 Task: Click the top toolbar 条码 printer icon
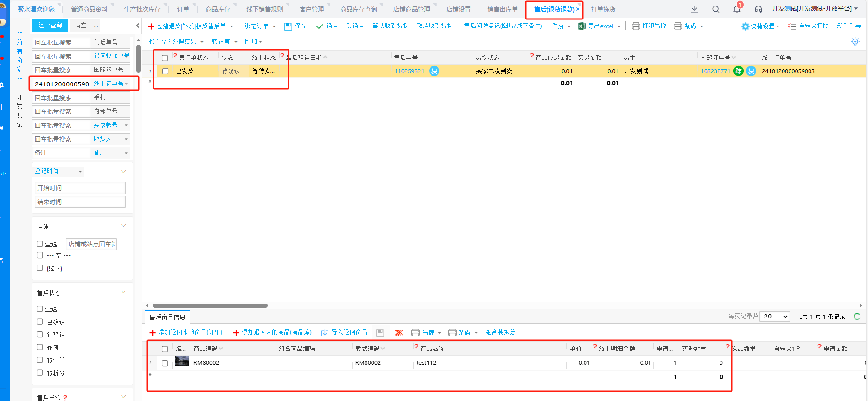pos(678,26)
